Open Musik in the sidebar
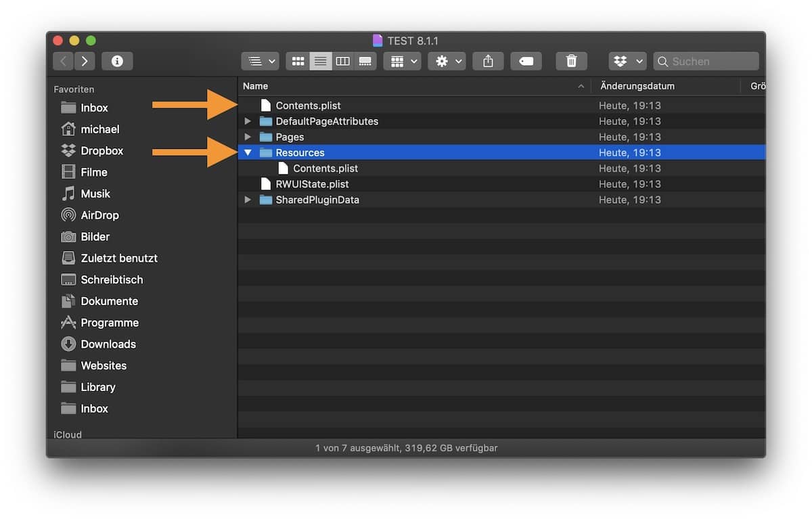812x519 pixels. coord(85,194)
